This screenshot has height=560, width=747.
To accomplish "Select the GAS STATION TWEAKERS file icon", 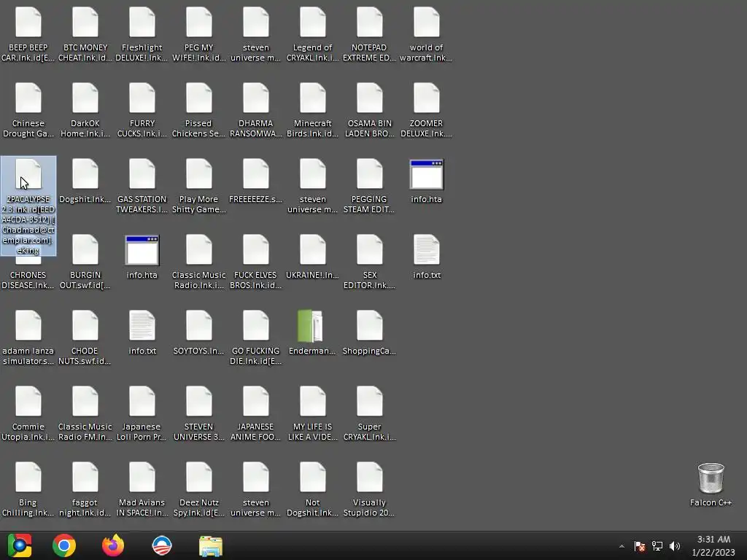I will 142,174.
